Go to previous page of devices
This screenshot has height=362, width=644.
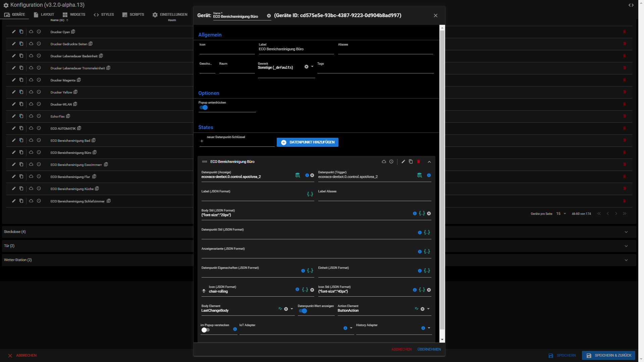[x=607, y=214]
